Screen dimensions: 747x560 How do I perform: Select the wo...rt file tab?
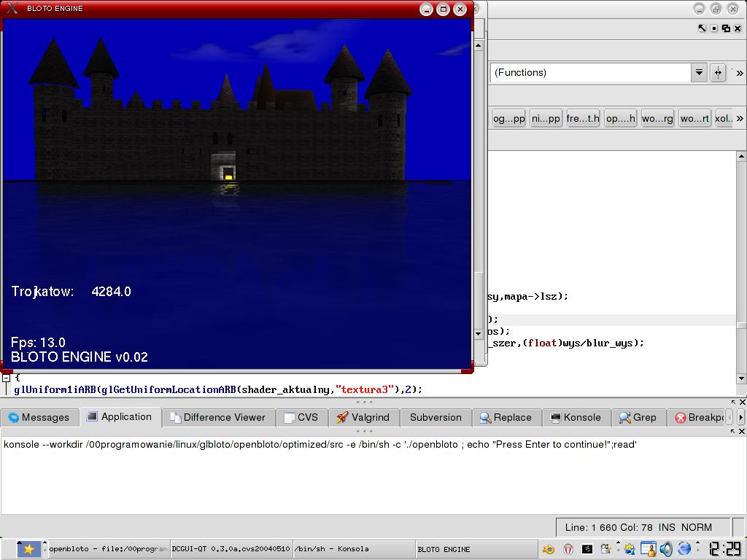[694, 119]
